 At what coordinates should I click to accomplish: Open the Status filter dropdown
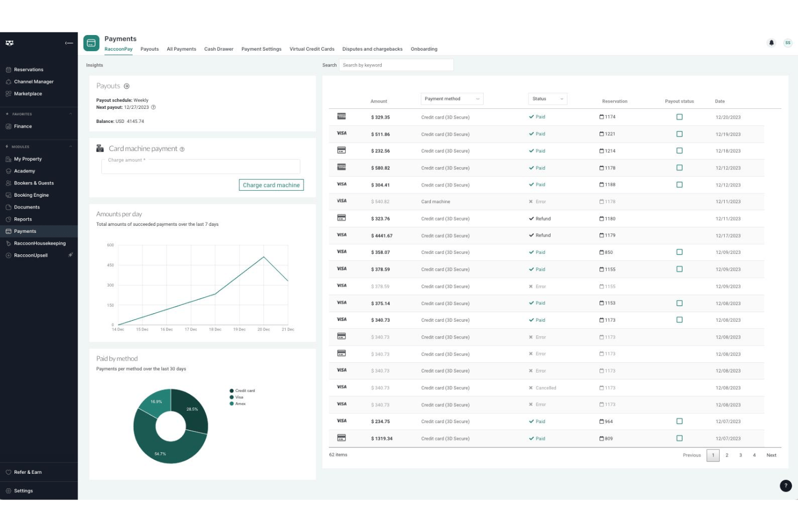click(548, 99)
